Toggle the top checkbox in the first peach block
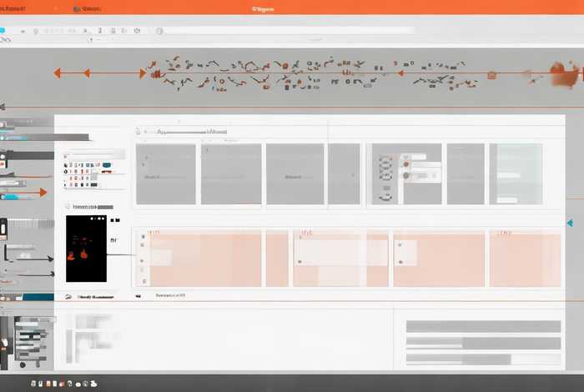The image size is (584, 392). [143, 237]
